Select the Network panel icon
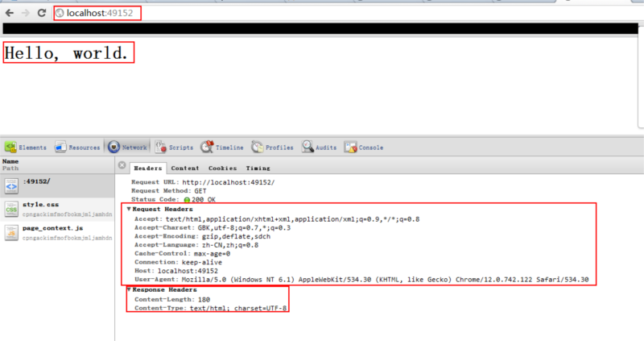The image size is (644, 341). pos(114,147)
